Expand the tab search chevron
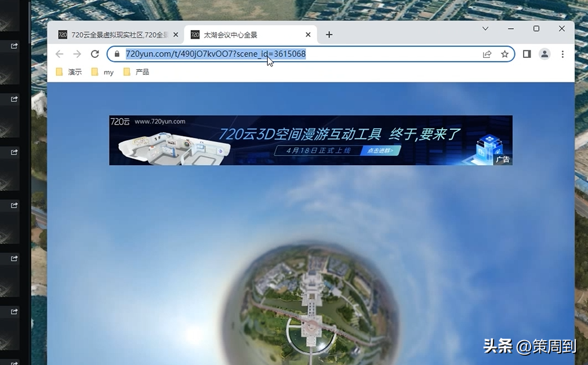Viewport: 588px width, 365px height. tap(485, 28)
